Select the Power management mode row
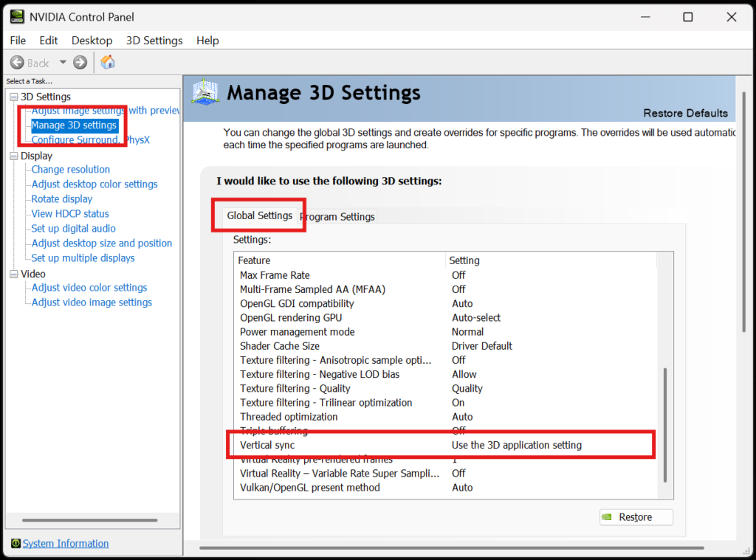The width and height of the screenshot is (756, 560). click(x=443, y=332)
